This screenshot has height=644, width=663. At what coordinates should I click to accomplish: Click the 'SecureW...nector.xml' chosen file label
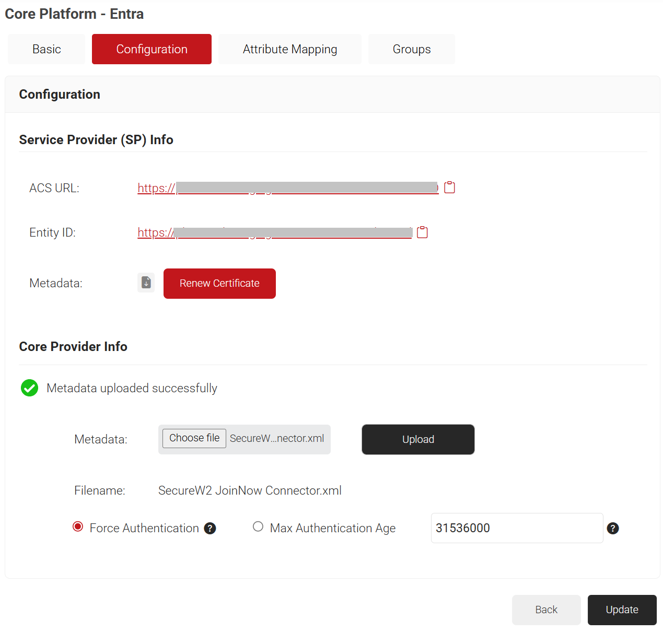[x=277, y=438]
